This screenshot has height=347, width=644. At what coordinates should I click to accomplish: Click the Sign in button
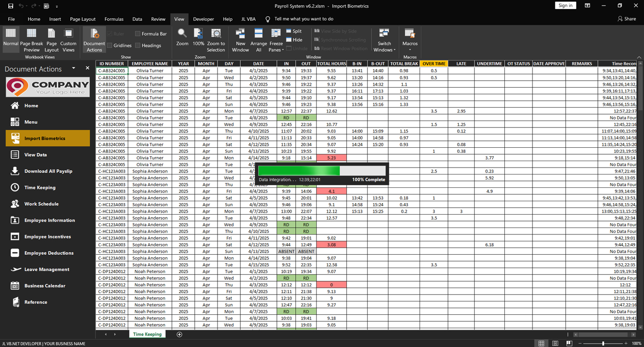point(565,5)
